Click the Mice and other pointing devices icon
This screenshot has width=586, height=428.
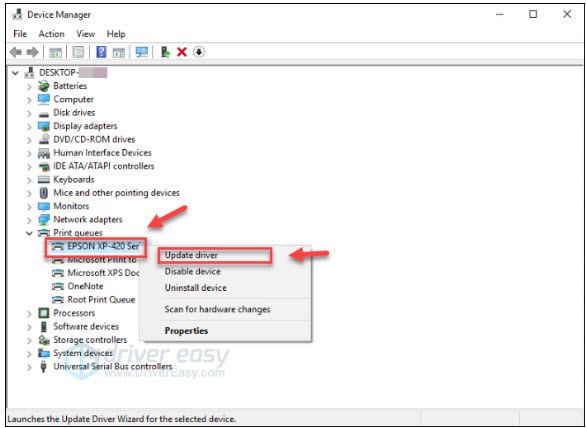pos(44,193)
